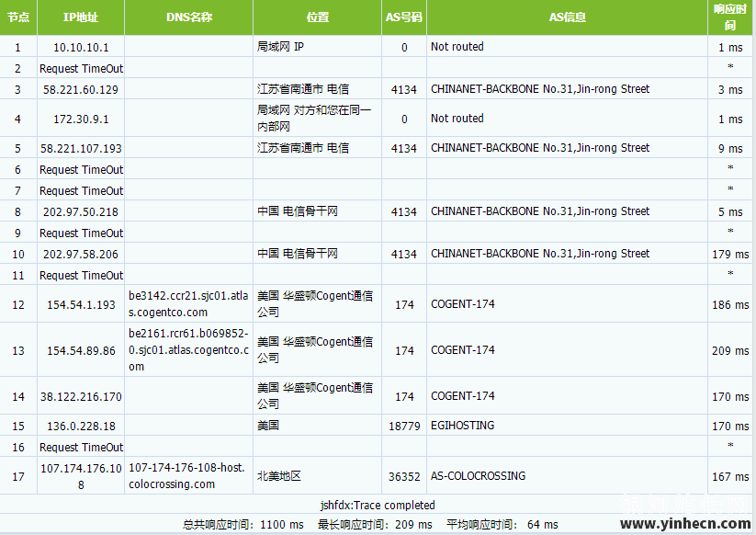This screenshot has width=756, height=535.
Task: Click DNS name 107-174-176-108-host.colocrossing.com
Action: [186, 476]
